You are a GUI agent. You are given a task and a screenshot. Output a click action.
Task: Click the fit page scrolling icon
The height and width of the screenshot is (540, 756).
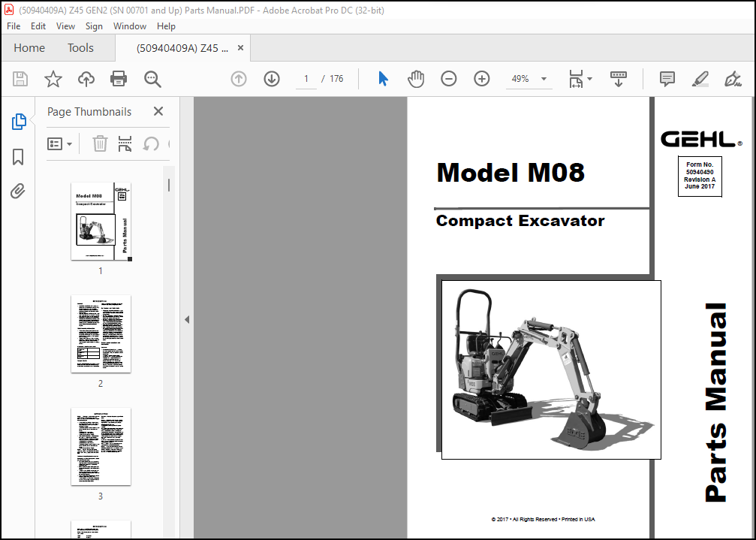pyautogui.click(x=576, y=79)
